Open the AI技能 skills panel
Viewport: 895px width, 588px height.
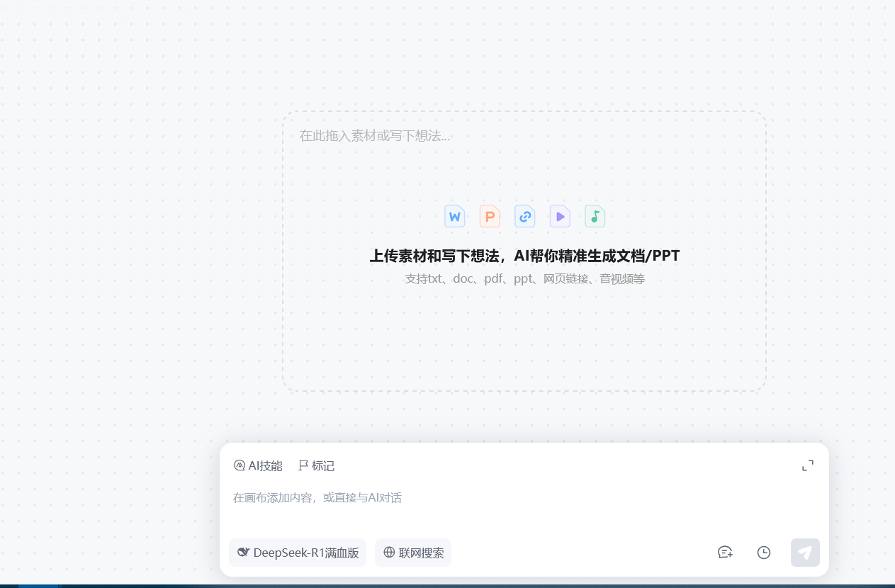(x=258, y=465)
